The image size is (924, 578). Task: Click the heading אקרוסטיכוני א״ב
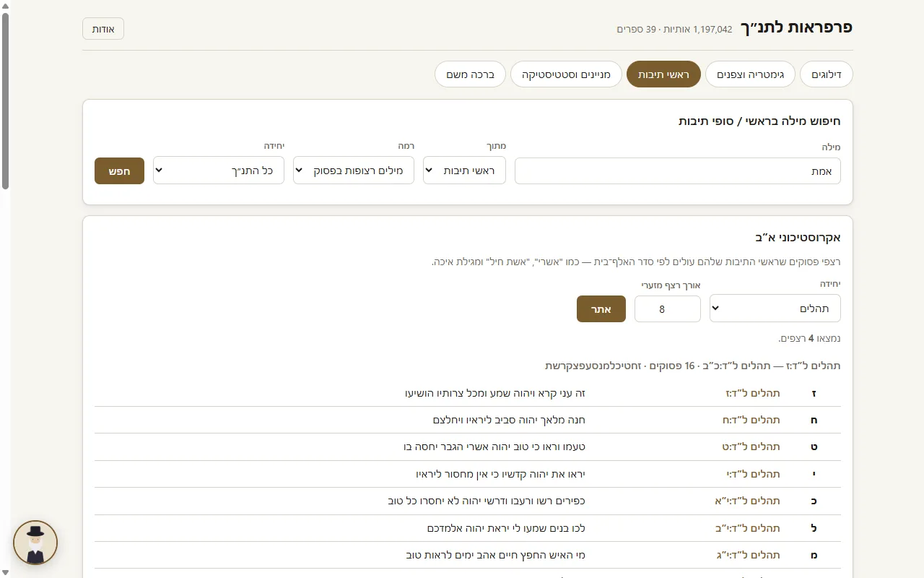(798, 238)
